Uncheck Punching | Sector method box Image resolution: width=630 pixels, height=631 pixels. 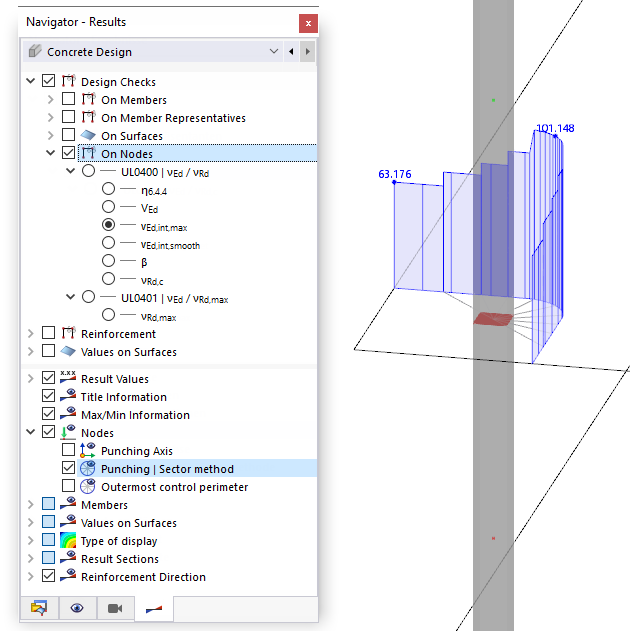(x=68, y=468)
